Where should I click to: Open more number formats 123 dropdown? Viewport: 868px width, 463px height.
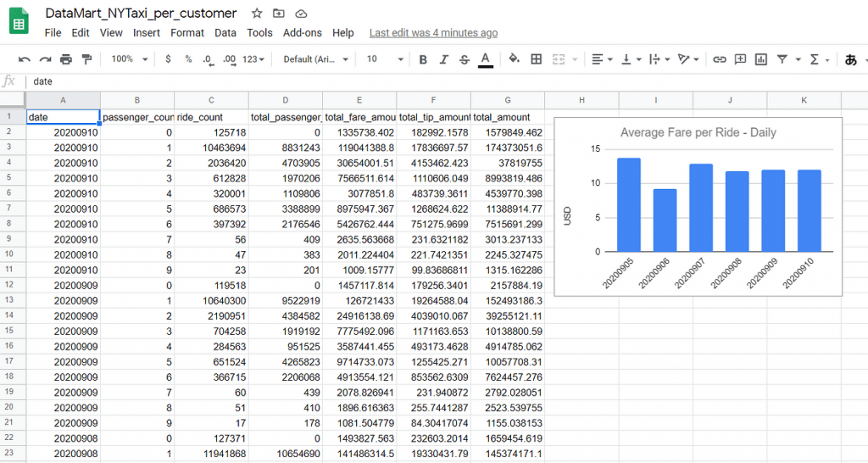253,59
